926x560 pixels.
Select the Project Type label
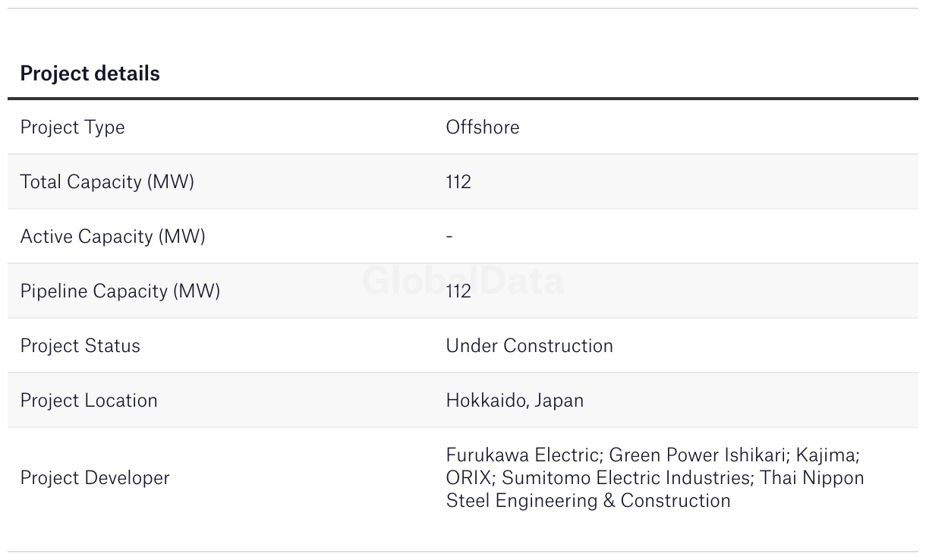pyautogui.click(x=72, y=127)
